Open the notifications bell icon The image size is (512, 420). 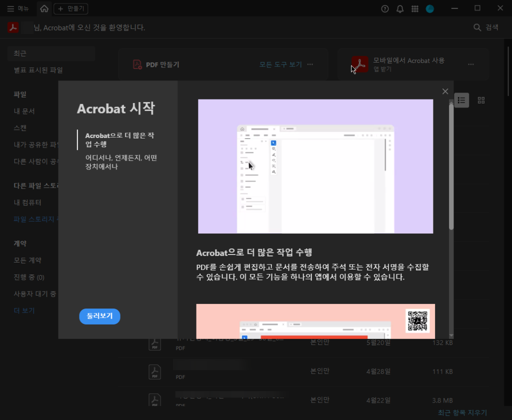(x=400, y=8)
